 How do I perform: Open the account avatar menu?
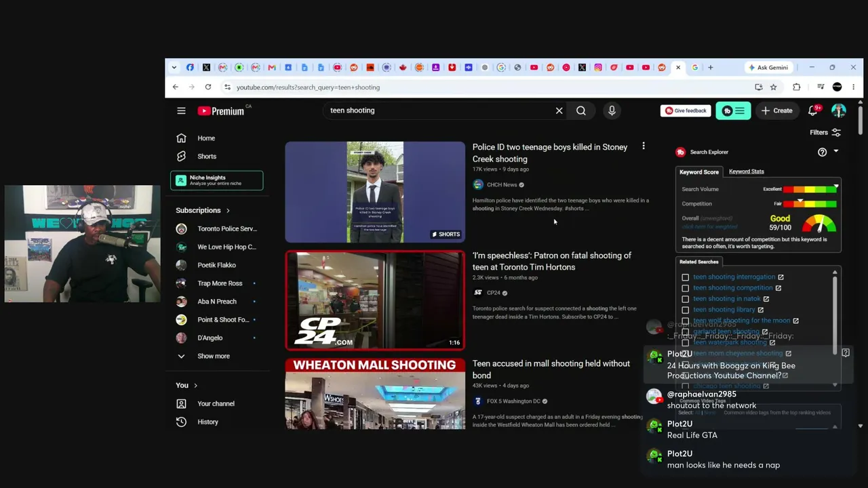point(839,110)
